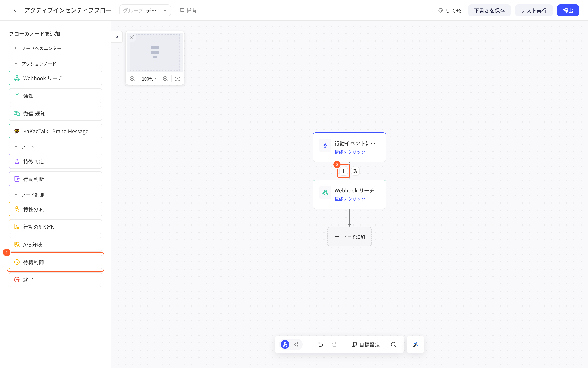The image size is (588, 368).
Task: Open the グループ dropdown
Action: [145, 10]
